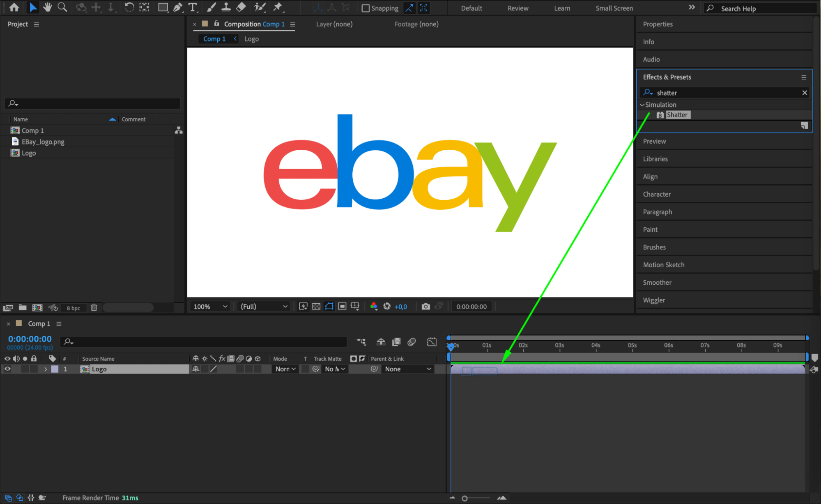Image resolution: width=821 pixels, height=504 pixels.
Task: Clear the shatter search text
Action: tap(805, 93)
